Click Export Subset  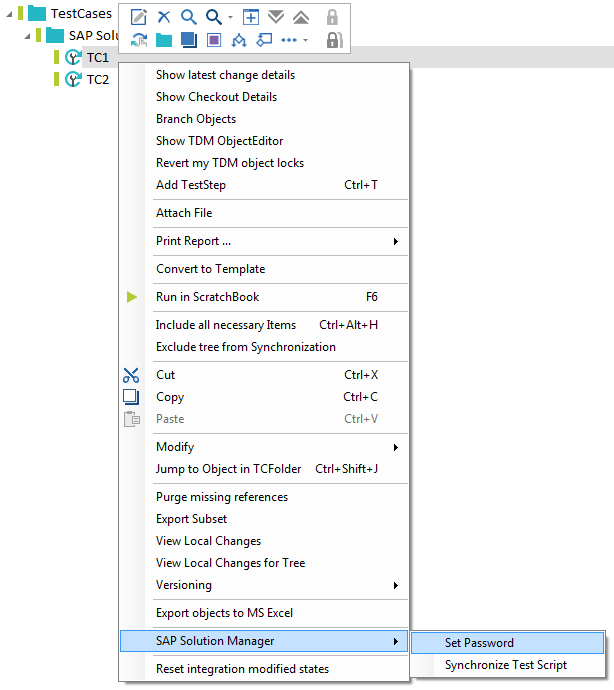[191, 519]
